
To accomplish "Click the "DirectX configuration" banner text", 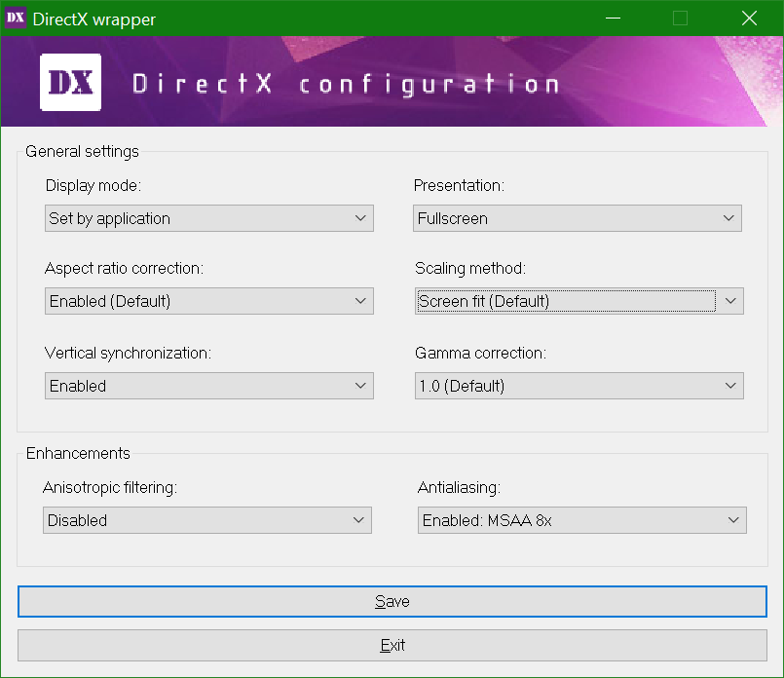I will pos(346,84).
